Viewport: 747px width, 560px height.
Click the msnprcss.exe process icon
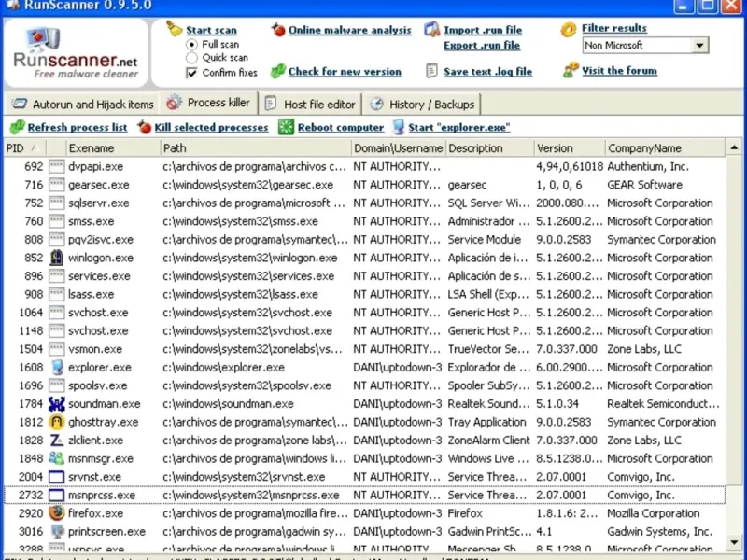pos(57,495)
